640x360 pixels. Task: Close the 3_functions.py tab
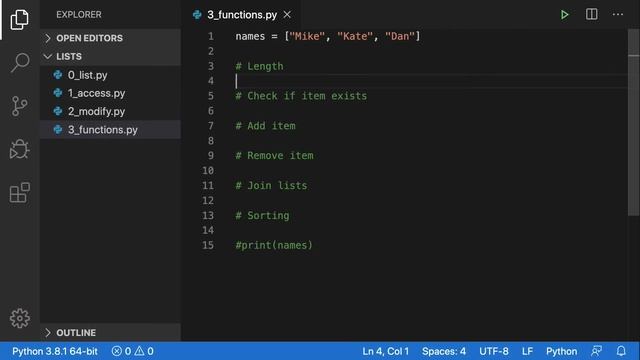(x=287, y=15)
